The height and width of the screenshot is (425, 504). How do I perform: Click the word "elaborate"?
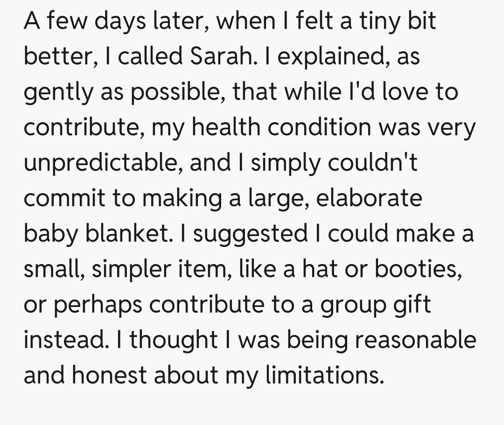(369, 198)
